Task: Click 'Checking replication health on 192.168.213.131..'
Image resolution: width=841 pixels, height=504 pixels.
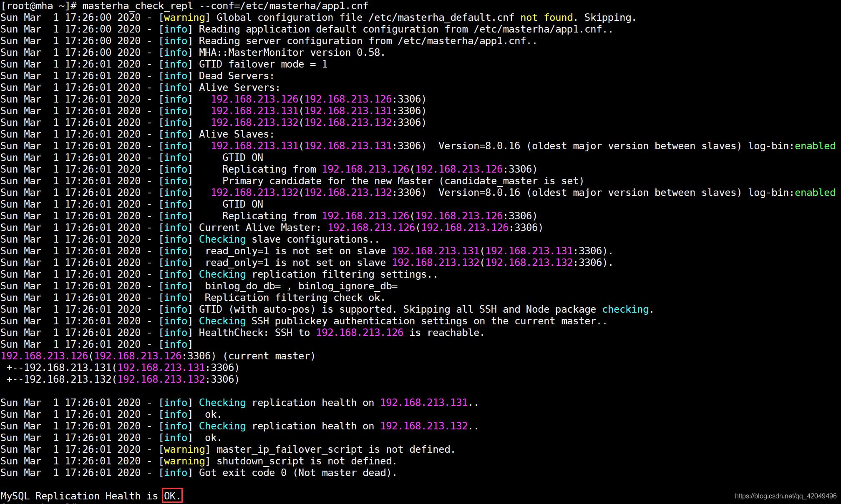Action: tap(339, 403)
